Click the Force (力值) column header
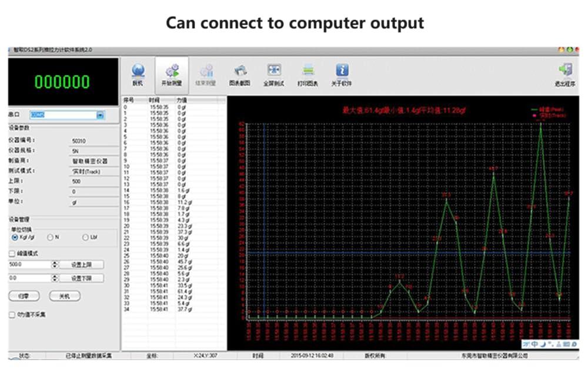 (182, 101)
